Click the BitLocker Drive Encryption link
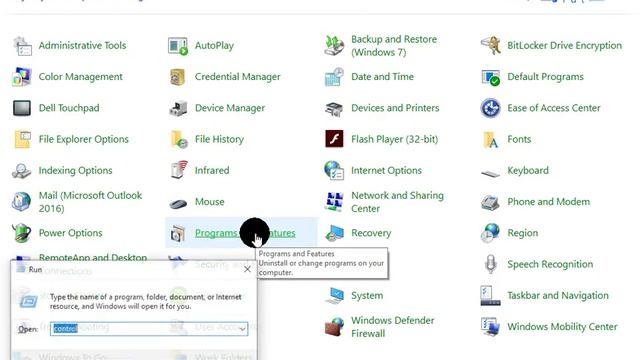The width and height of the screenshot is (640, 360). (564, 46)
